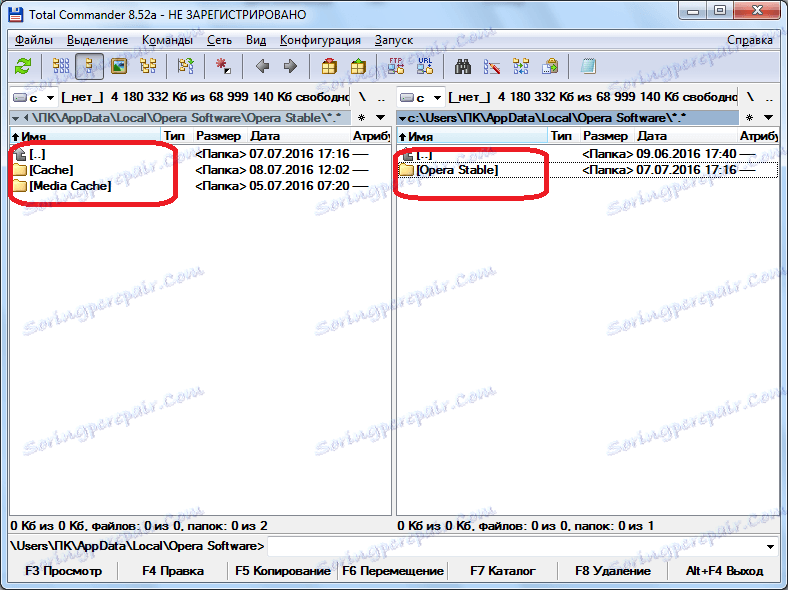Open the directory tree view icon

coord(148,66)
